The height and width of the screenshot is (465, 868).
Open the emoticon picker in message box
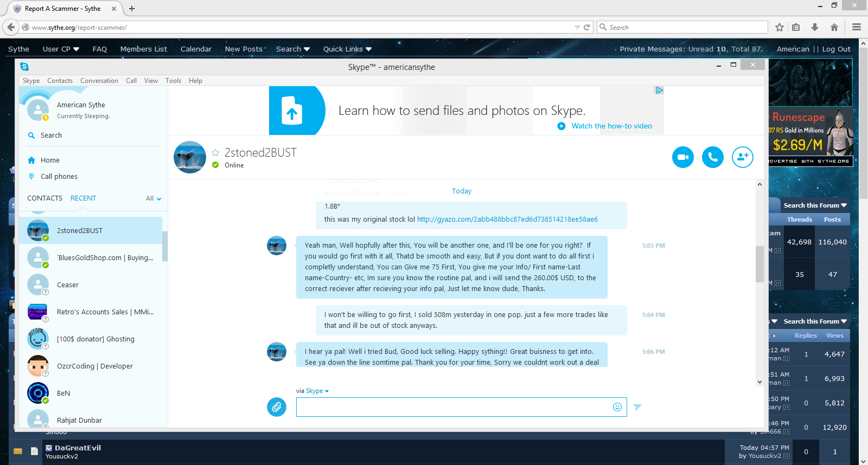point(617,407)
